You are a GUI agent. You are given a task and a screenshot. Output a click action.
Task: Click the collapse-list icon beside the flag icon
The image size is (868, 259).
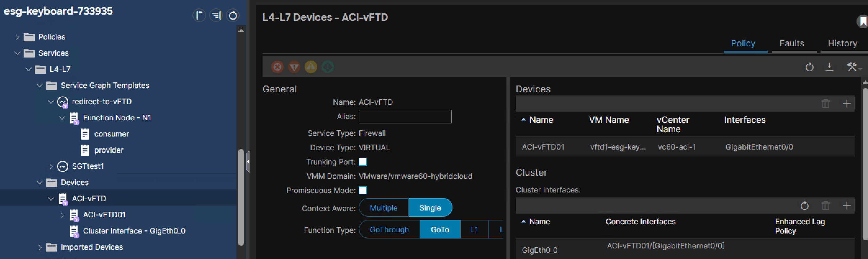click(216, 15)
